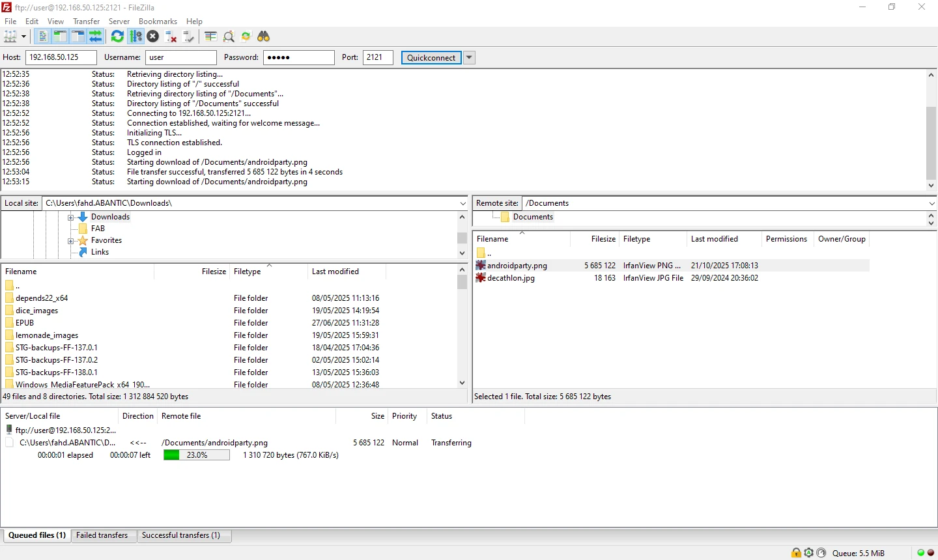Open the Transfer menu

[87, 21]
